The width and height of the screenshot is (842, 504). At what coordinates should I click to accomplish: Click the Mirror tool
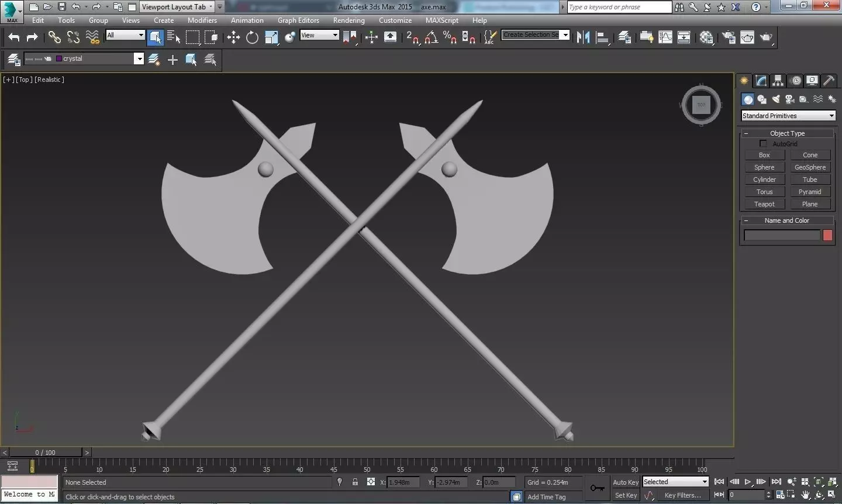(583, 37)
